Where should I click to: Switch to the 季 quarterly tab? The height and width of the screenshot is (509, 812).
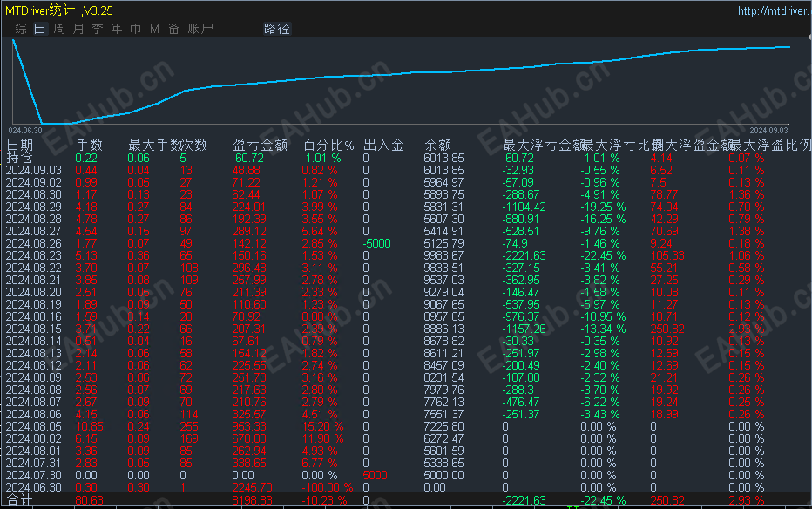point(98,29)
